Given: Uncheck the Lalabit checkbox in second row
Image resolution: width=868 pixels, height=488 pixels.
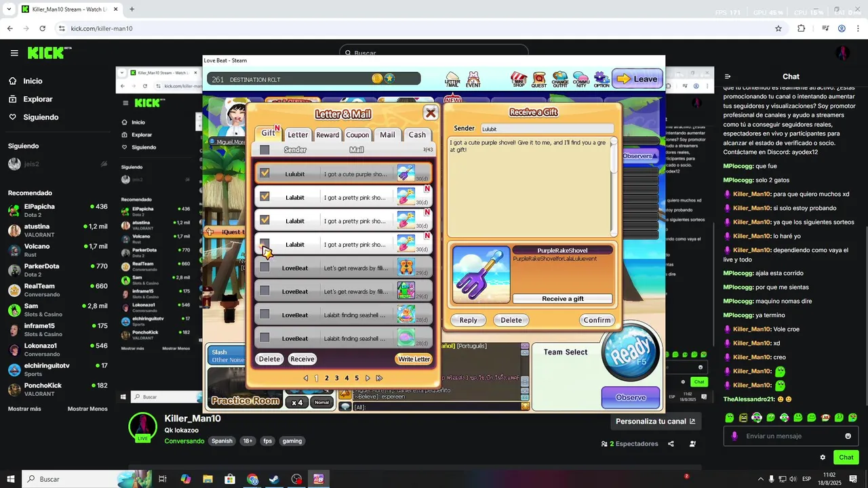Looking at the screenshot, I should pyautogui.click(x=264, y=197).
